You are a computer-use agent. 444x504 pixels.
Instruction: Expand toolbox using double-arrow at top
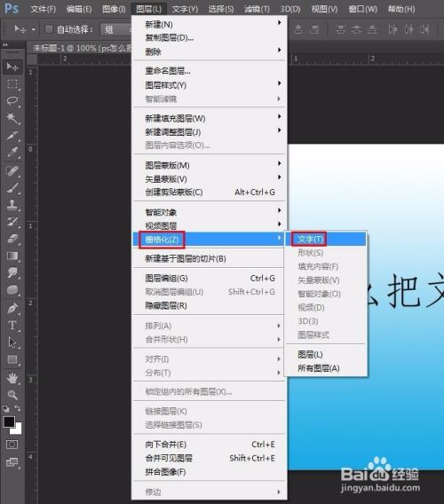(5, 44)
